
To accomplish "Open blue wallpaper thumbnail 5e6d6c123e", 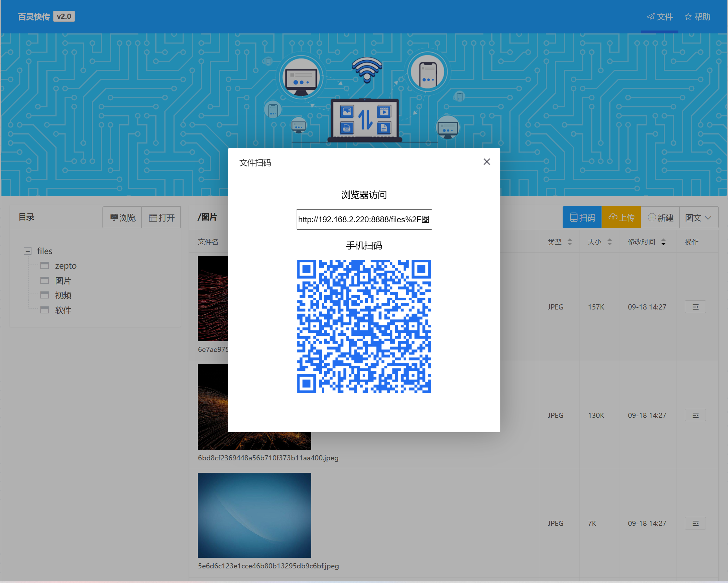I will (254, 515).
